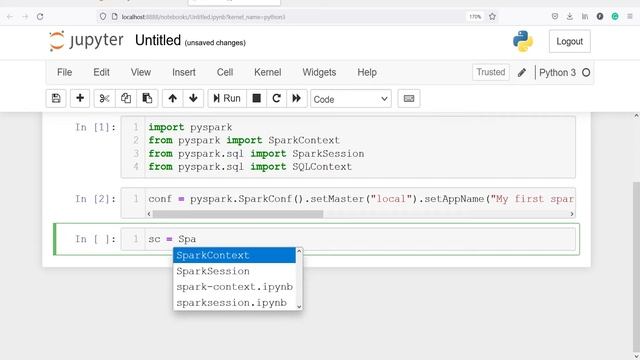Restart kernel and run all cells icon
The width and height of the screenshot is (640, 360).
tap(297, 98)
